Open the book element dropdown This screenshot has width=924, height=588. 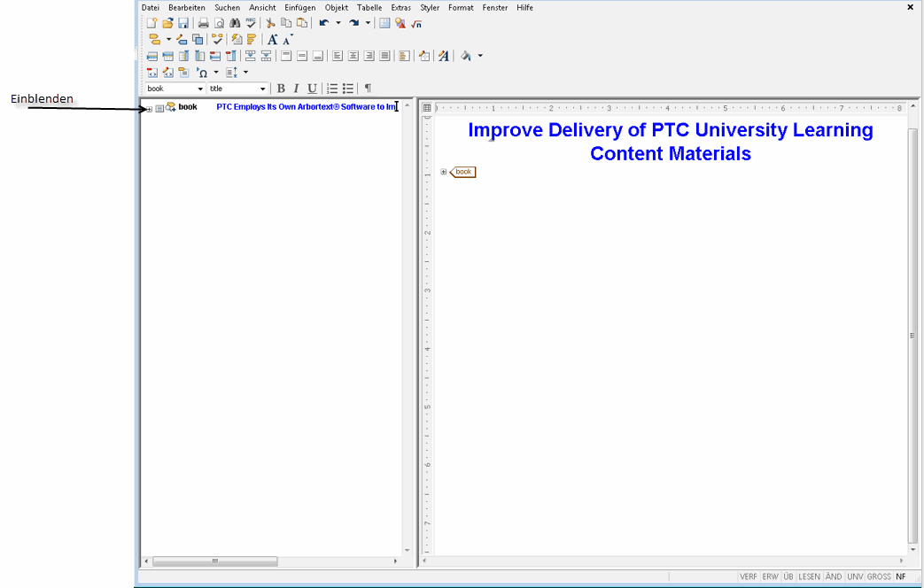pos(200,89)
